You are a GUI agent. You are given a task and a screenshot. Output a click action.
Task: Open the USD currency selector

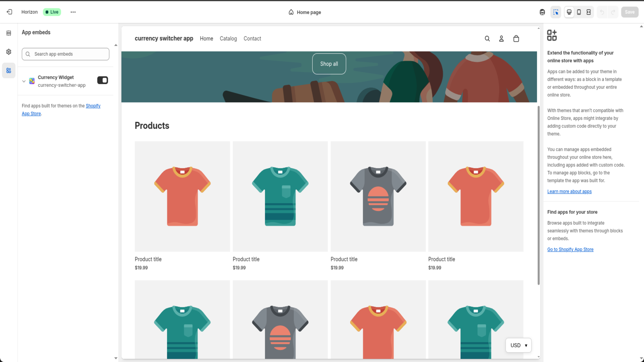click(518, 345)
